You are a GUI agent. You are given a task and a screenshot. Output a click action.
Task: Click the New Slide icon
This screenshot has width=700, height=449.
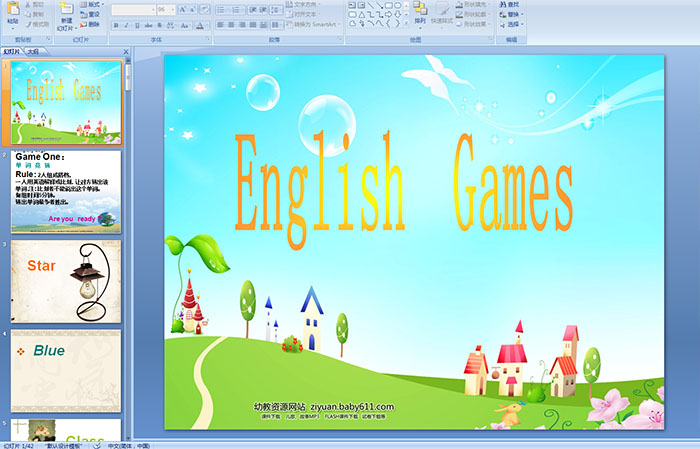click(x=67, y=9)
